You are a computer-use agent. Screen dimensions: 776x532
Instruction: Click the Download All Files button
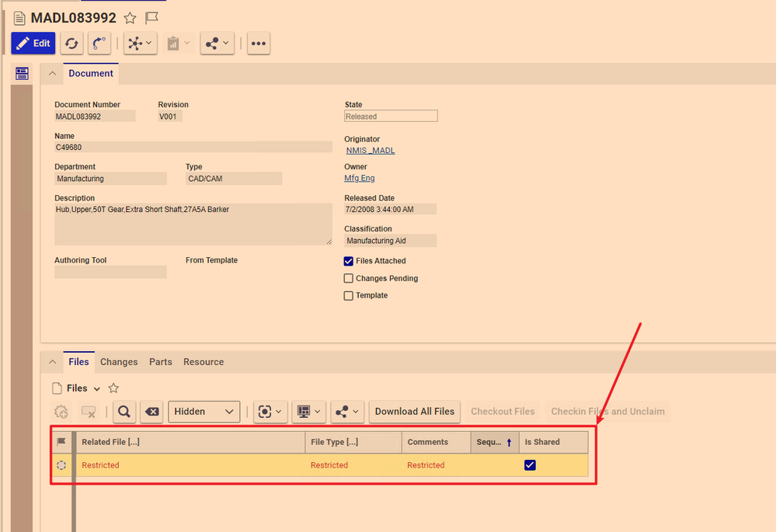[x=414, y=412]
